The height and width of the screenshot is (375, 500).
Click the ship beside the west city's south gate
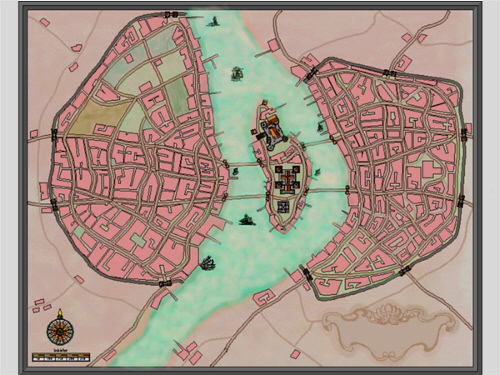(208, 263)
